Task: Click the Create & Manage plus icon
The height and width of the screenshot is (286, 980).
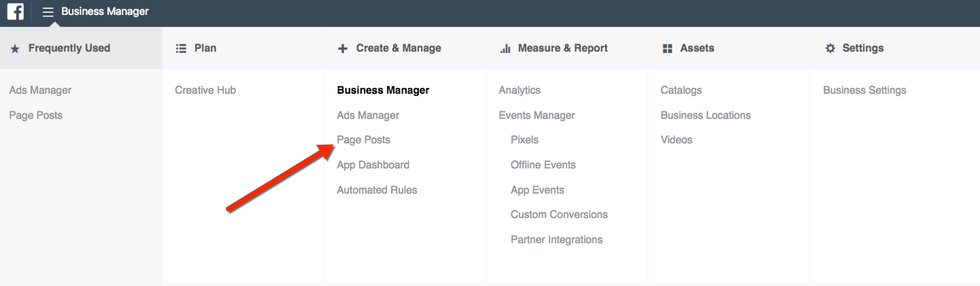Action: pos(342,48)
